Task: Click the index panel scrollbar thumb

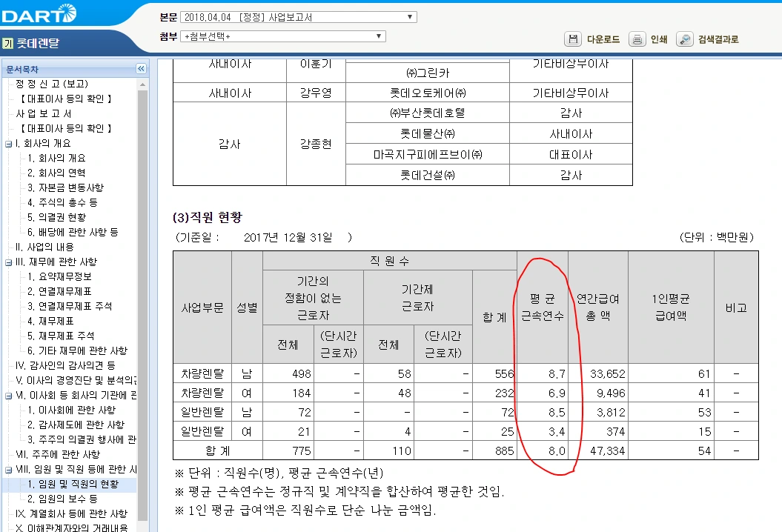Action: pos(142,305)
